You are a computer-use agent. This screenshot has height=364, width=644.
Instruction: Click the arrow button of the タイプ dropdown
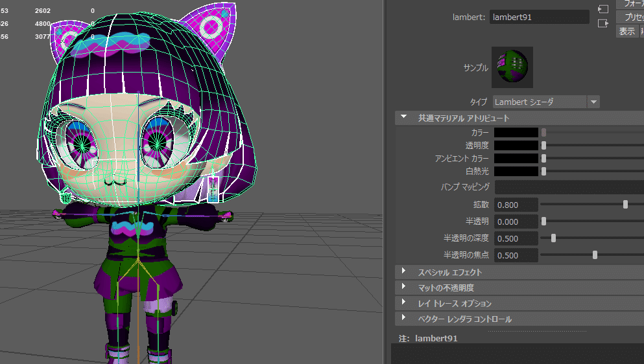coord(593,102)
